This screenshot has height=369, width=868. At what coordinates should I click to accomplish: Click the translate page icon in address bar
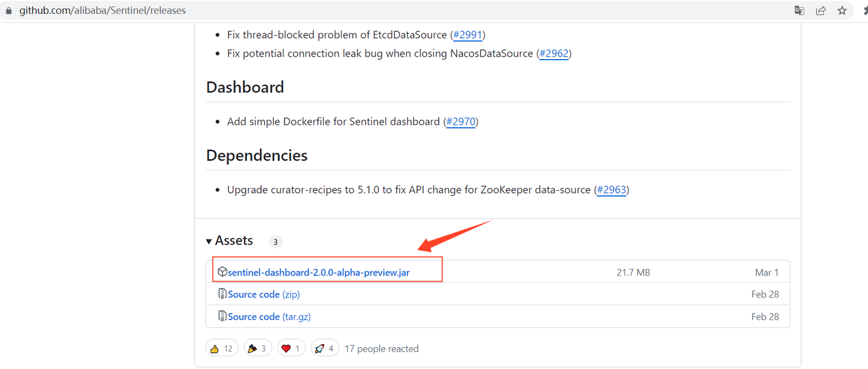[799, 10]
